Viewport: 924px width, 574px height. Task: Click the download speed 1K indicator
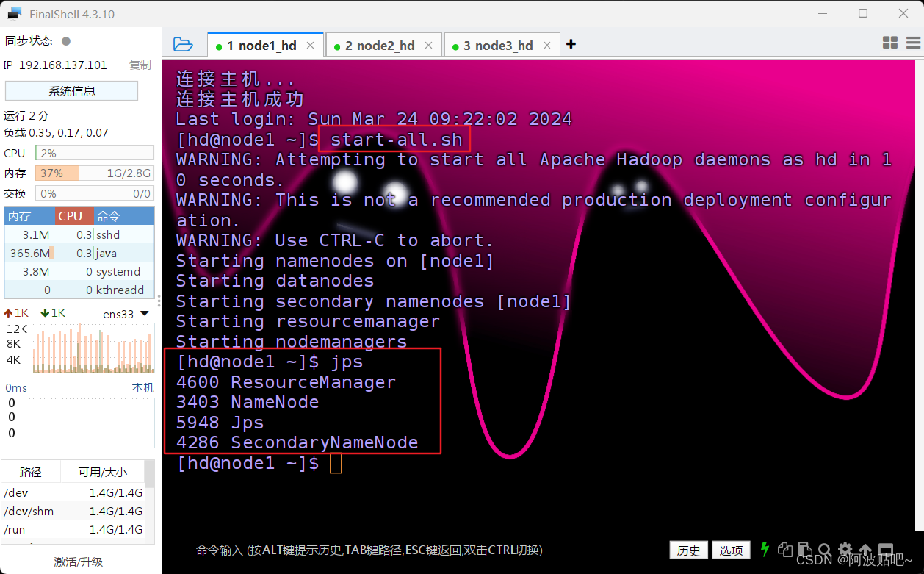pyautogui.click(x=53, y=313)
